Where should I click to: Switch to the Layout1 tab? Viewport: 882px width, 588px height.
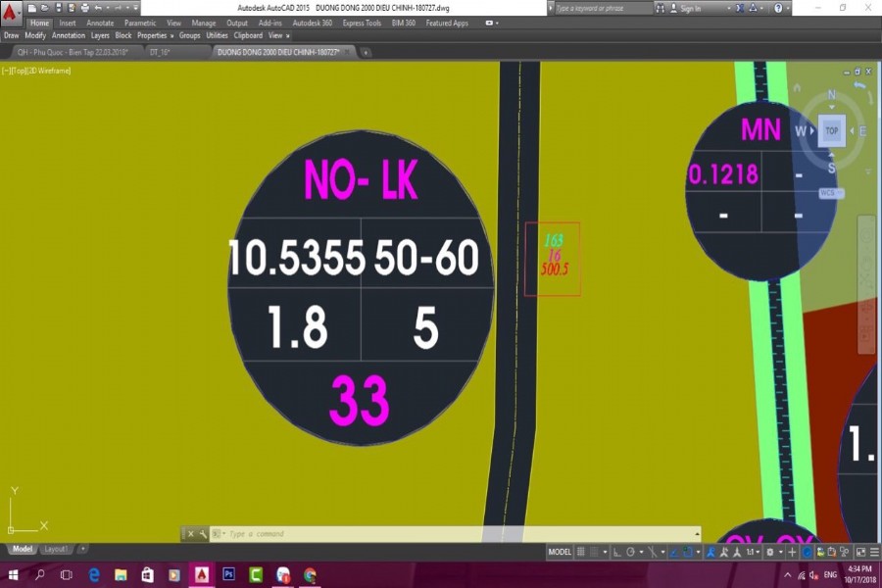pos(56,549)
